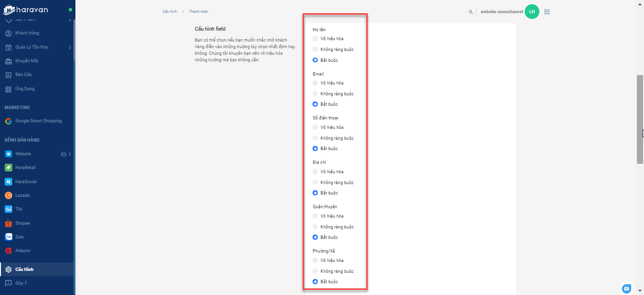The width and height of the screenshot is (644, 295).
Task: Expand the Website channel chevron
Action: [x=70, y=154]
